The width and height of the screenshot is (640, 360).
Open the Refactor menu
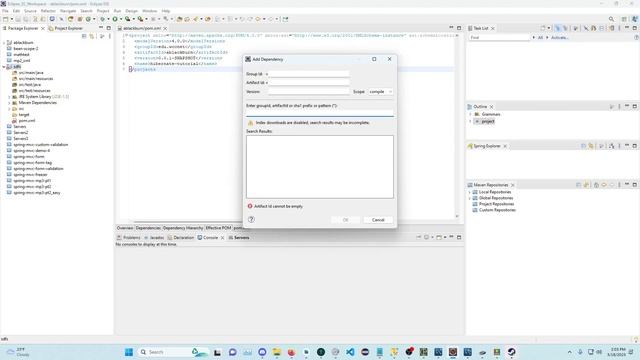(48, 11)
